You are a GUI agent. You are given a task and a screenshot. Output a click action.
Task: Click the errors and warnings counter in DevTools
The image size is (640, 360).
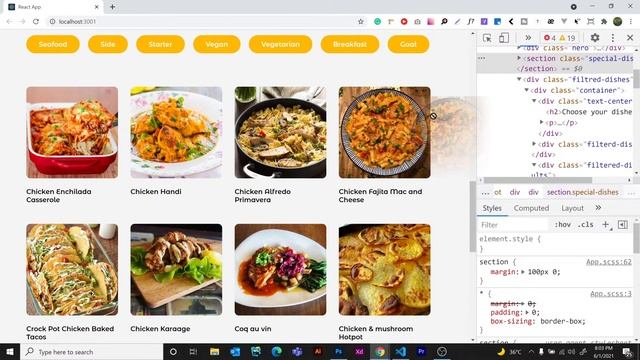coord(560,38)
